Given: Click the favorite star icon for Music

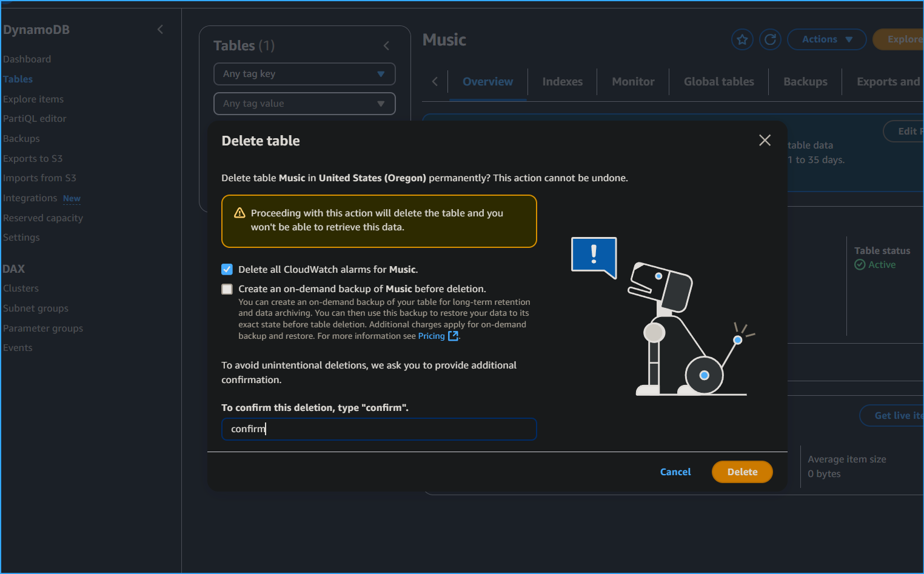Looking at the screenshot, I should click(x=742, y=40).
